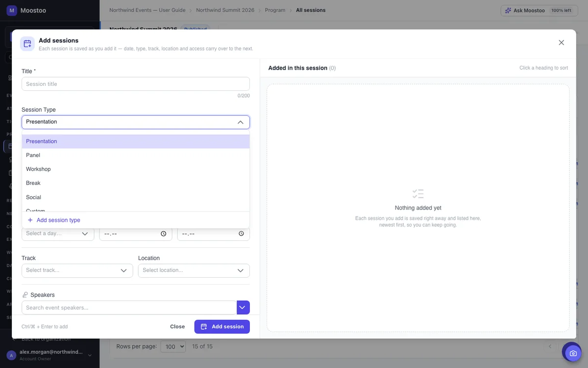The image size is (588, 368).
Task: Click the Speakers link icon
Action: click(25, 295)
